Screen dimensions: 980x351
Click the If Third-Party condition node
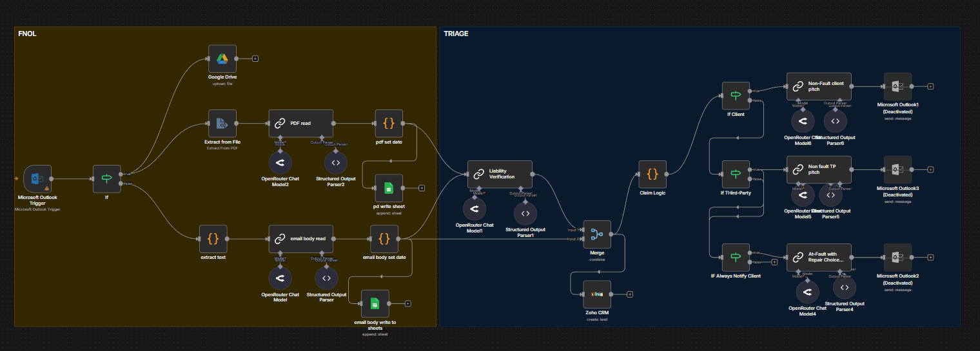click(x=736, y=174)
